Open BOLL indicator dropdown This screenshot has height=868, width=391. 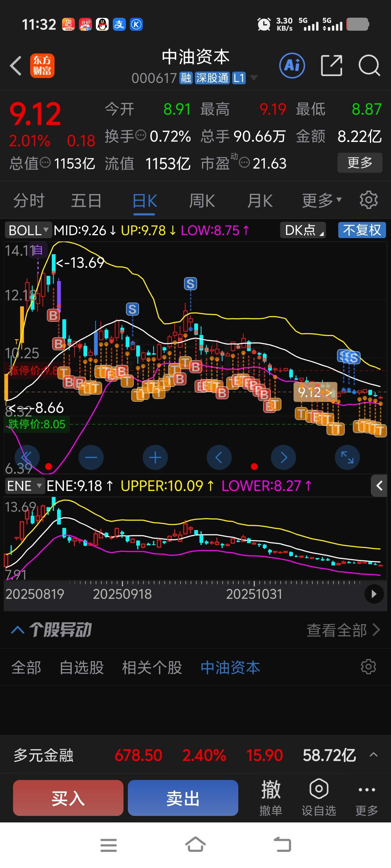point(28,230)
